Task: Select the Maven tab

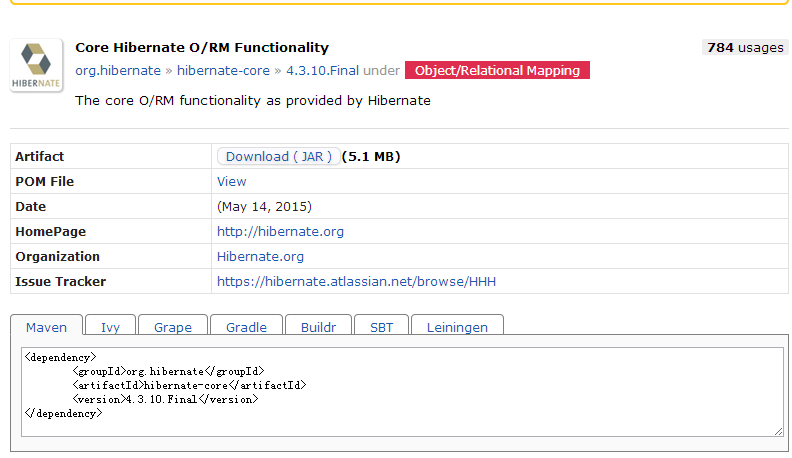Action: point(46,325)
